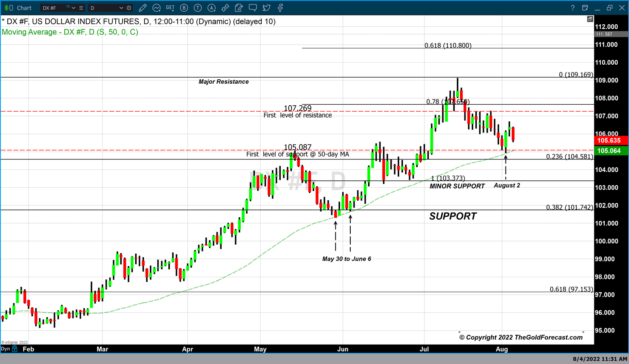Click the circled B buy icon
This screenshot has width=629, height=364.
[184, 8]
